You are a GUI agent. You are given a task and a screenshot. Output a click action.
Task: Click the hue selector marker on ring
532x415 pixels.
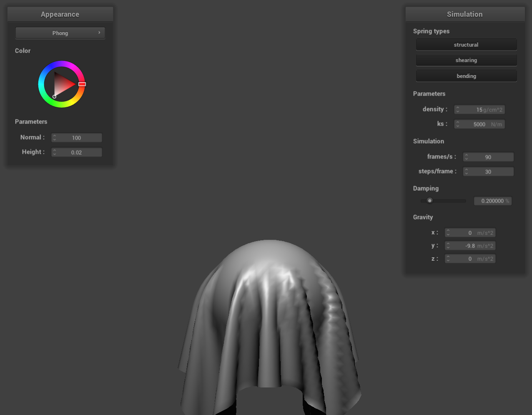click(82, 84)
